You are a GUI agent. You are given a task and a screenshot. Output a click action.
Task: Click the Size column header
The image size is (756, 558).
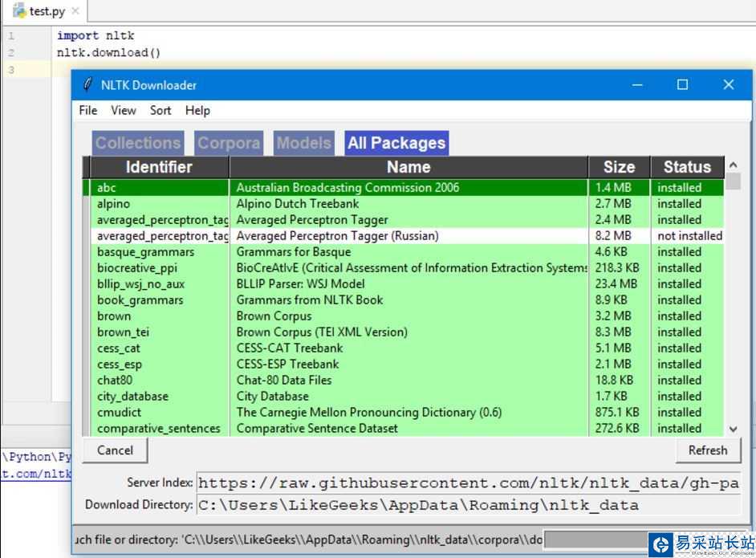tap(619, 167)
